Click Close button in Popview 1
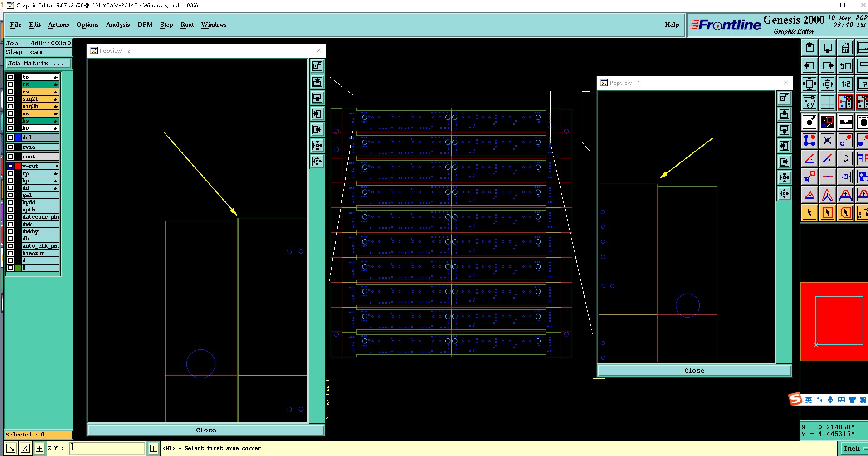 (x=694, y=370)
